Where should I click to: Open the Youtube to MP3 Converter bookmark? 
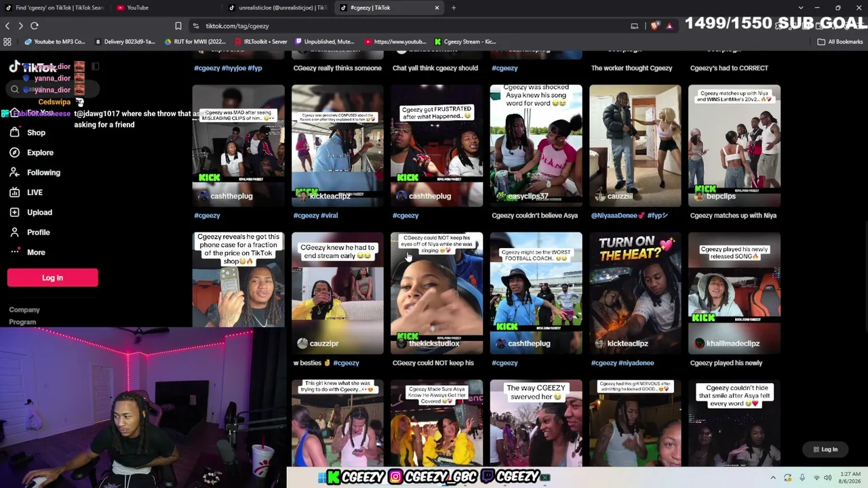[x=55, y=41]
